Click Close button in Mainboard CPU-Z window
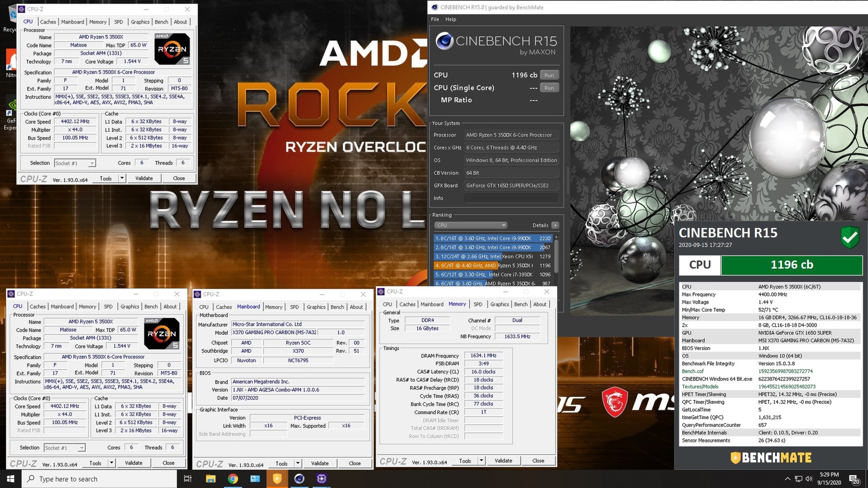The height and width of the screenshot is (488, 868). [354, 463]
